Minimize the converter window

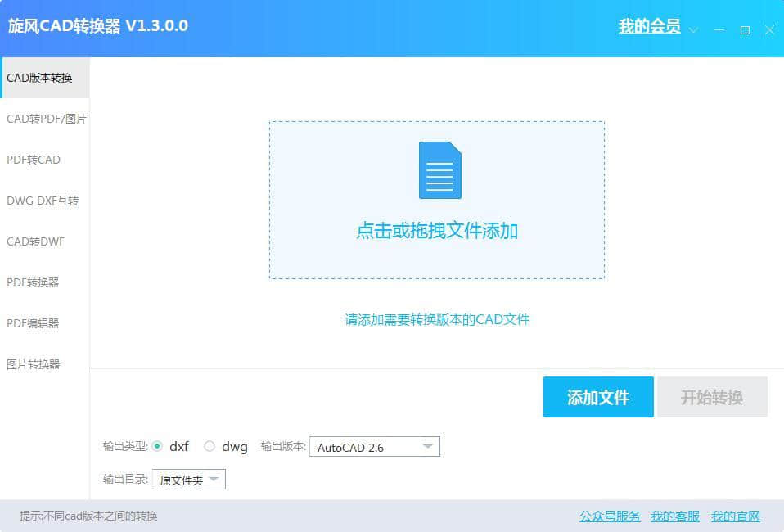click(x=719, y=29)
